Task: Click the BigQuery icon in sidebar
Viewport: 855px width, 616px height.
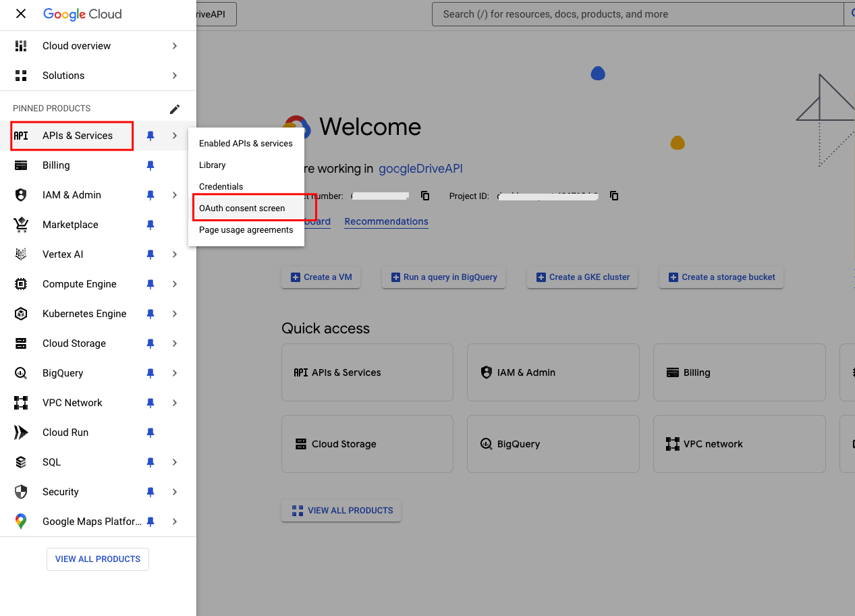Action: (21, 373)
